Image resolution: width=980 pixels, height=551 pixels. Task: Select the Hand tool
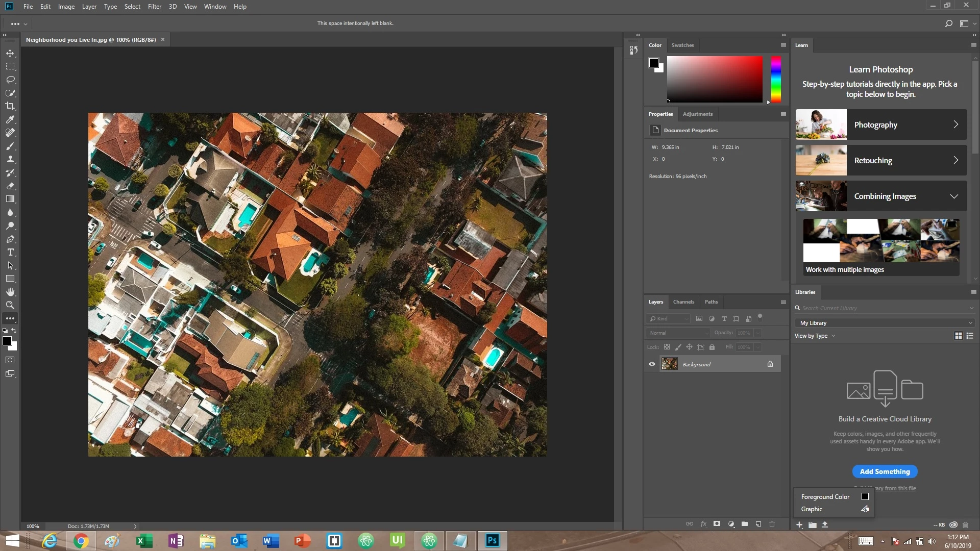coord(10,292)
